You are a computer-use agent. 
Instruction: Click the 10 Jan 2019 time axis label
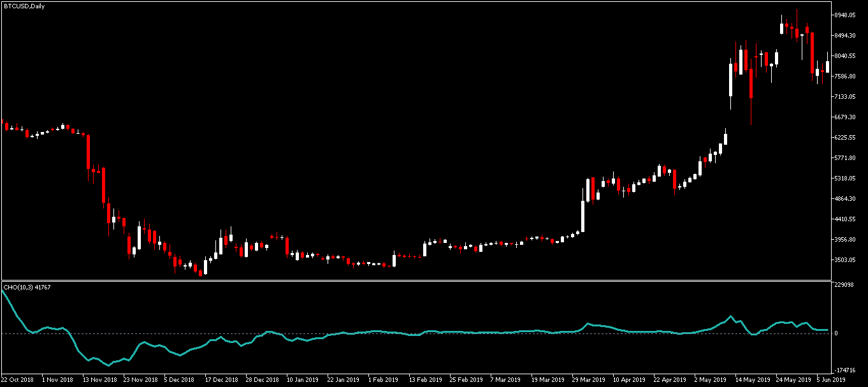[303, 379]
